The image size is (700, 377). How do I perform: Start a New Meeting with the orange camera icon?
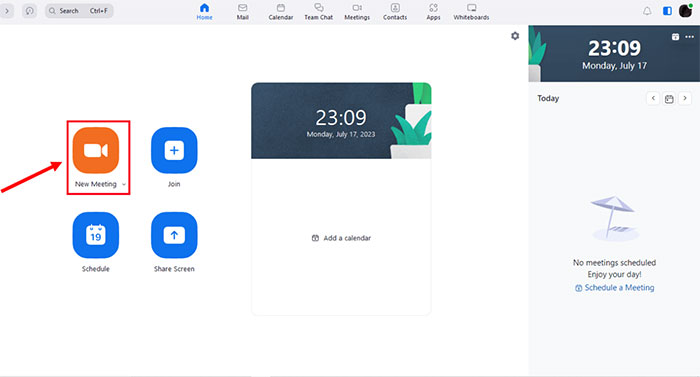point(96,150)
